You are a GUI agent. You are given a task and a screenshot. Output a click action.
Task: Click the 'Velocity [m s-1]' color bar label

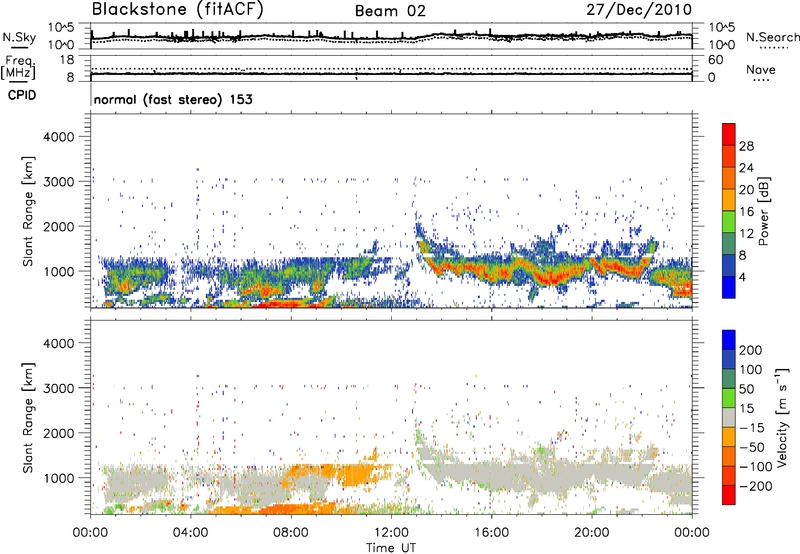pos(782,417)
